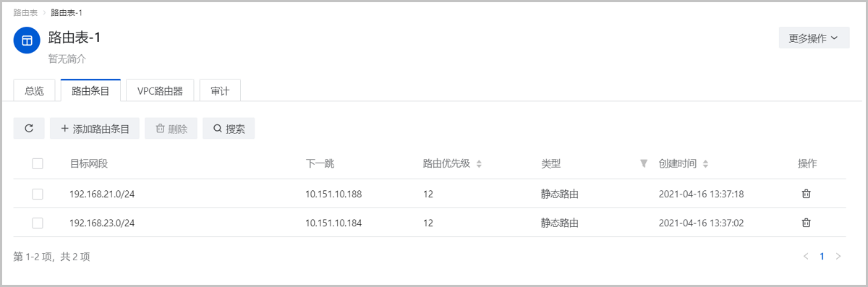Go to previous page arrow
Image resolution: width=868 pixels, height=287 pixels.
click(x=806, y=256)
